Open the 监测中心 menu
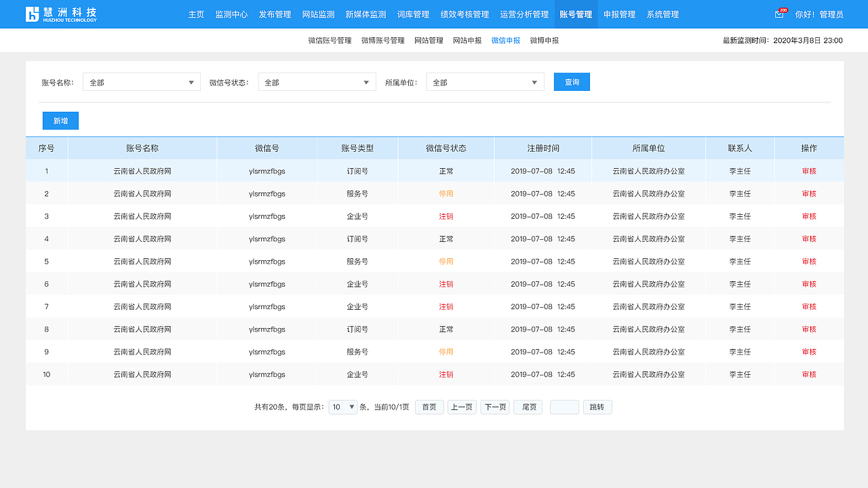The width and height of the screenshot is (868, 488). pos(231,14)
